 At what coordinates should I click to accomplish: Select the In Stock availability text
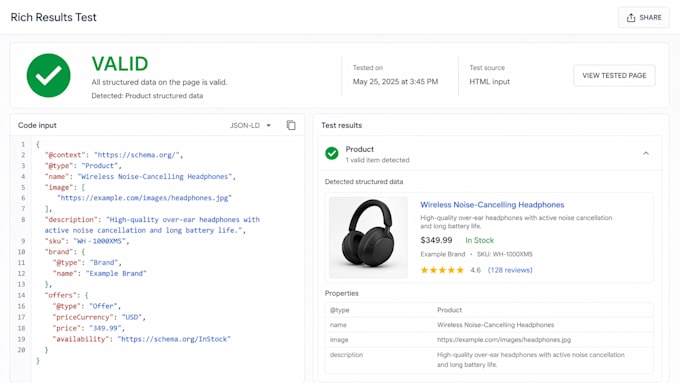[x=480, y=240]
